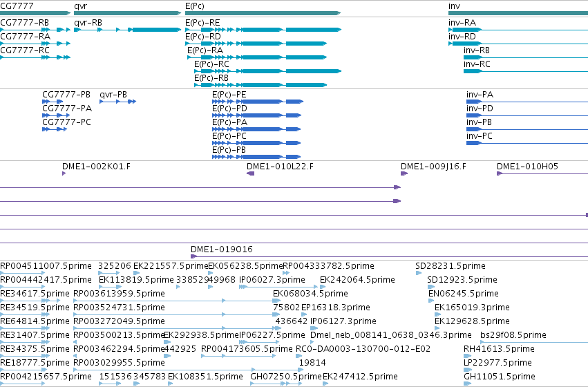Click EST RH41613.5prime
588x387 pixels.
pyautogui.click(x=499, y=350)
